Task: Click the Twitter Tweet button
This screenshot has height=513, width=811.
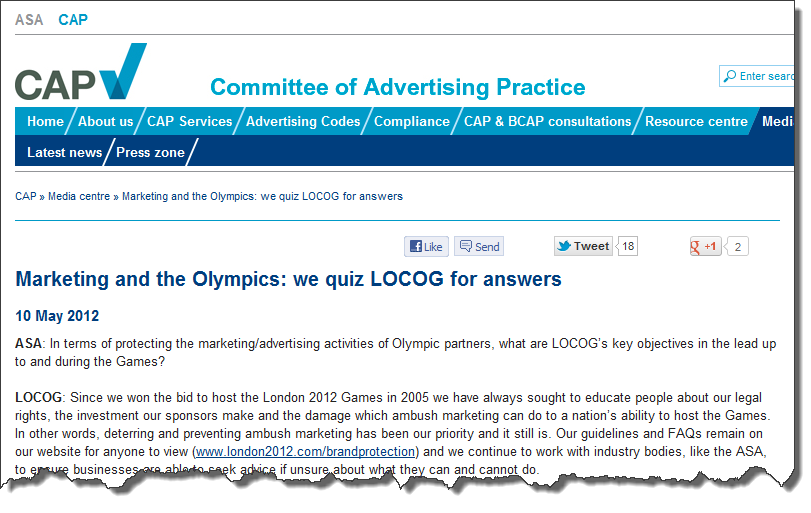Action: 584,246
